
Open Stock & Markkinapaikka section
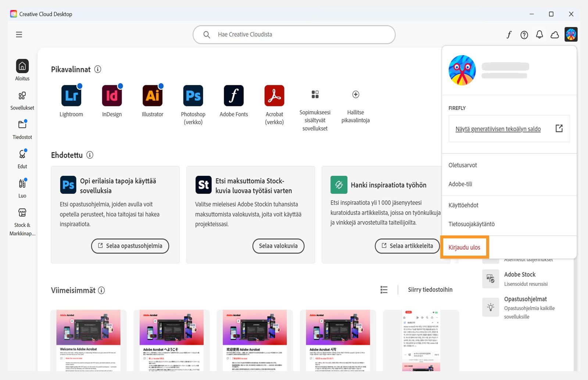[22, 222]
